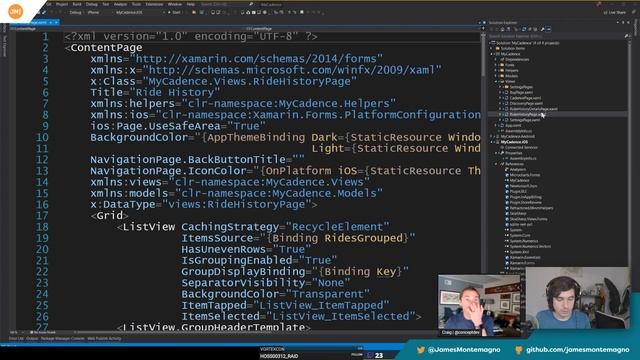
Task: Collapse the References node
Action: point(496,164)
